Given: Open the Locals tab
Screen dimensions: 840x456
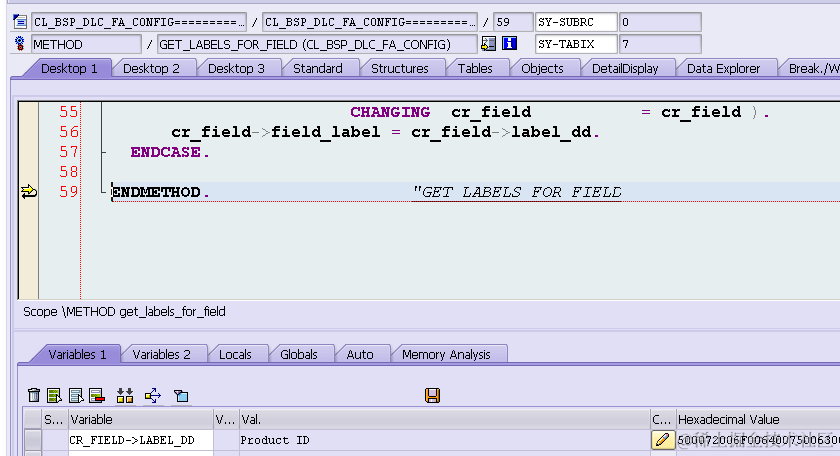Looking at the screenshot, I should coord(235,354).
